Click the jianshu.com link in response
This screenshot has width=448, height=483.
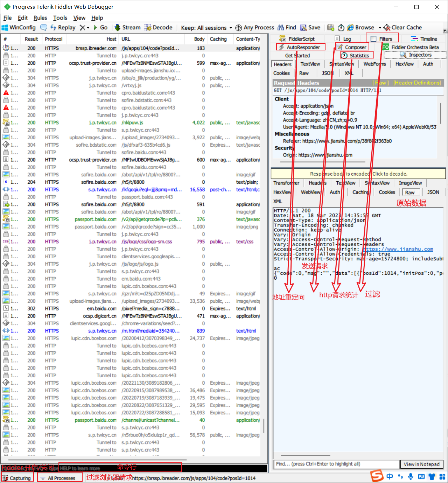pyautogui.click(x=398, y=249)
